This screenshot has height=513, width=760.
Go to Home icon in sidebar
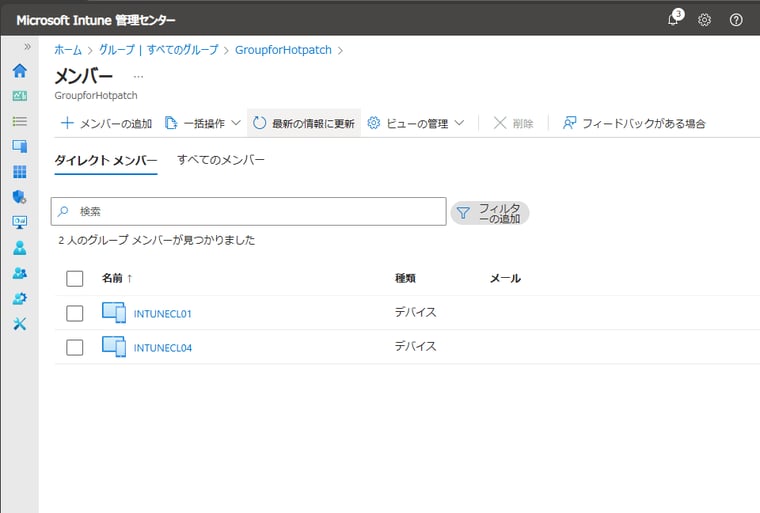[19, 71]
